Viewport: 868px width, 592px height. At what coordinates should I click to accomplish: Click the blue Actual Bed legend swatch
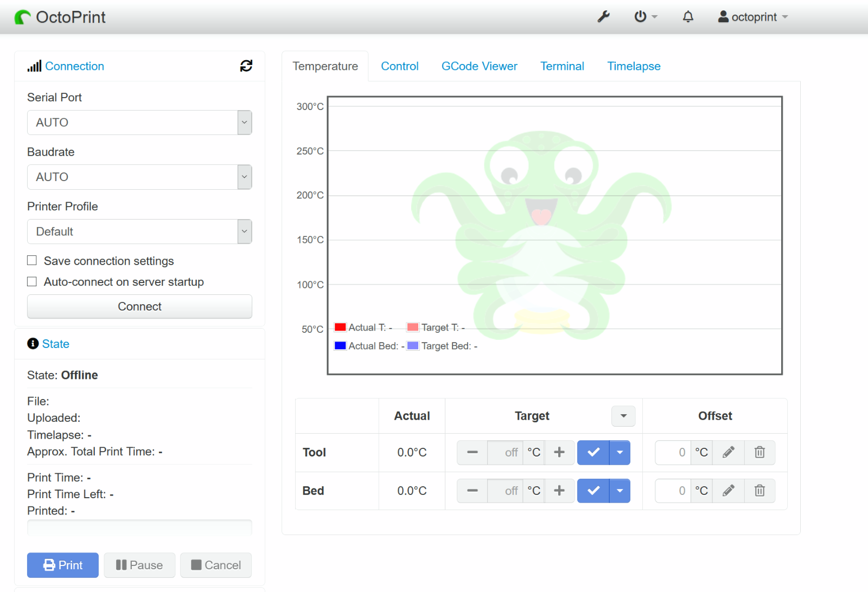tap(340, 345)
